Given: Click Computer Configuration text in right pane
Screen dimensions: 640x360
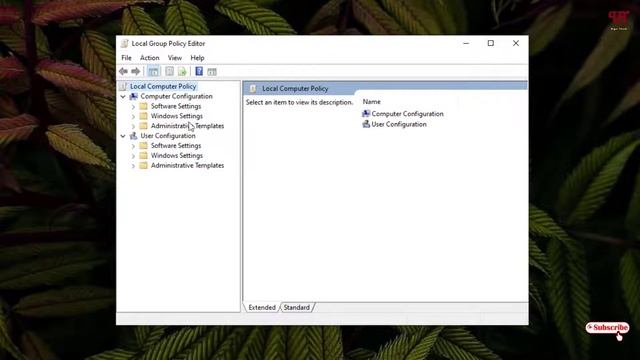Looking at the screenshot, I should pos(407,114).
